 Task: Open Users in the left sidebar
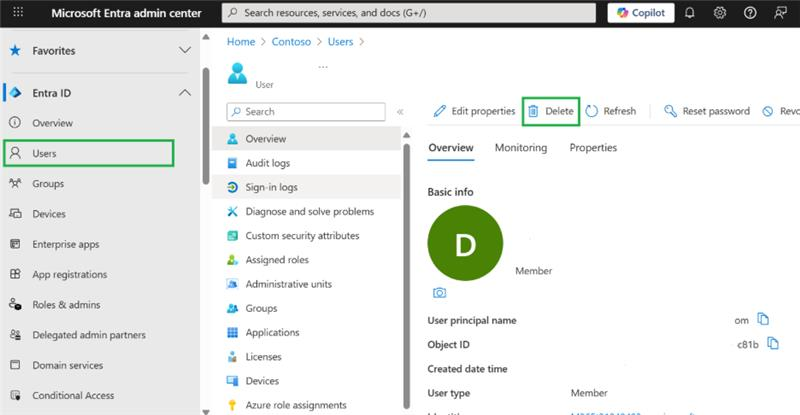[x=88, y=153]
